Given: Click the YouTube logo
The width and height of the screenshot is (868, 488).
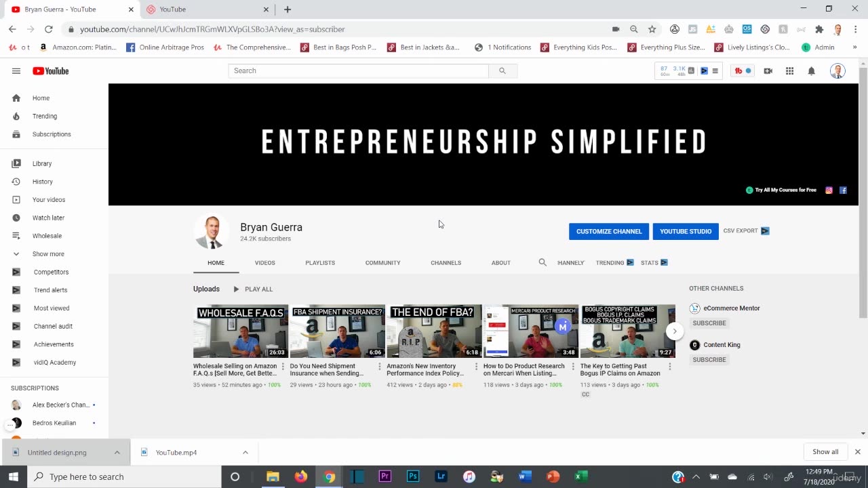Looking at the screenshot, I should [x=50, y=70].
